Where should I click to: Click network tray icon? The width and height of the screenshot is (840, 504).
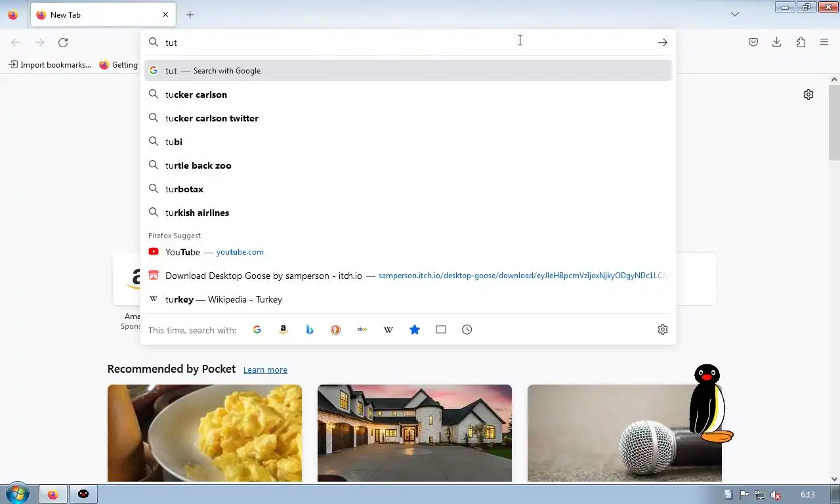(760, 495)
